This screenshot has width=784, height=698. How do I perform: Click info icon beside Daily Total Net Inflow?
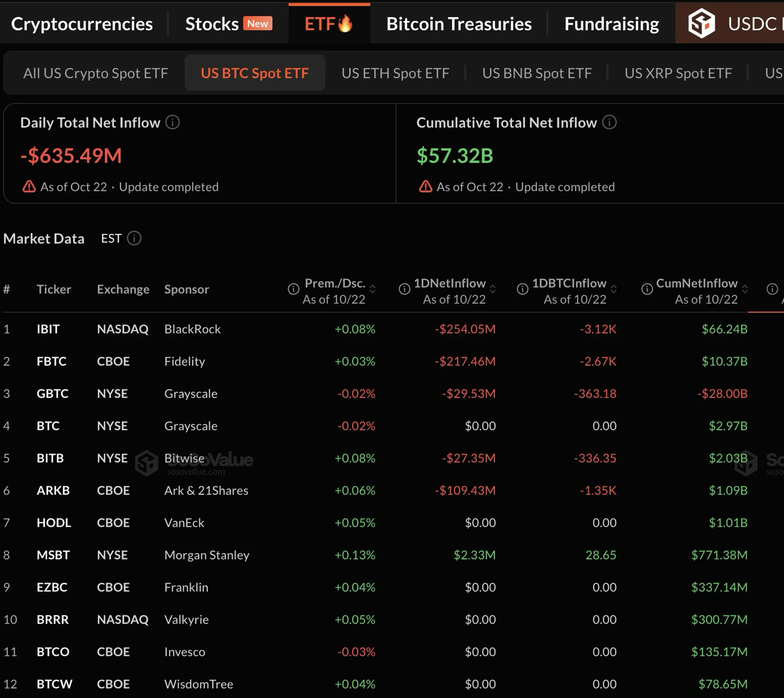[172, 122]
